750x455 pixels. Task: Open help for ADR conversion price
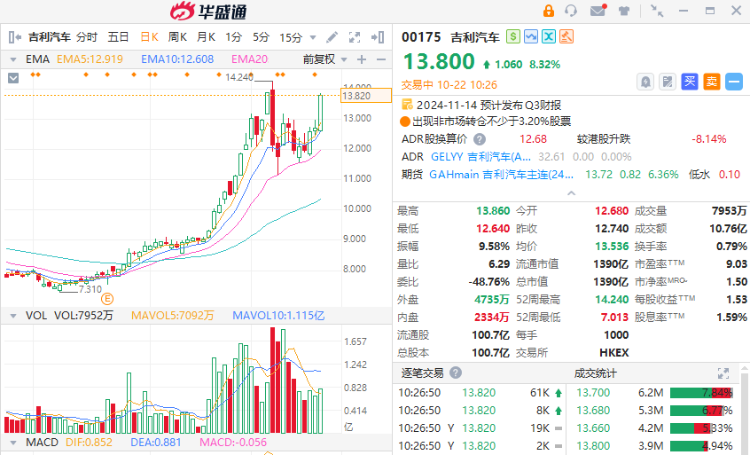[x=479, y=139]
